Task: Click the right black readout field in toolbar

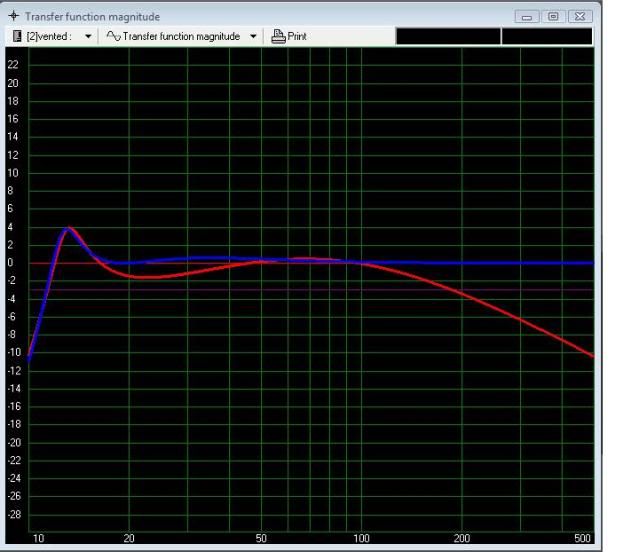Action: [547, 36]
